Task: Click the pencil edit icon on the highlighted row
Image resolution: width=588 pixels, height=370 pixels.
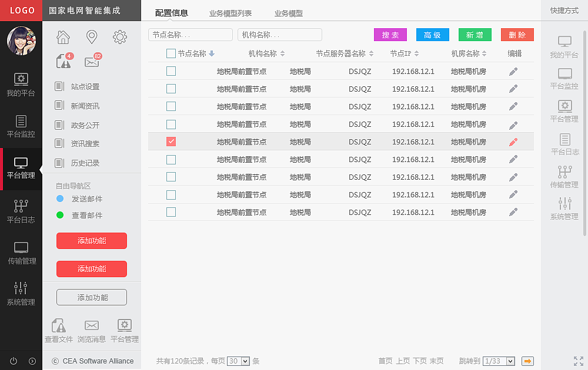Action: [513, 142]
